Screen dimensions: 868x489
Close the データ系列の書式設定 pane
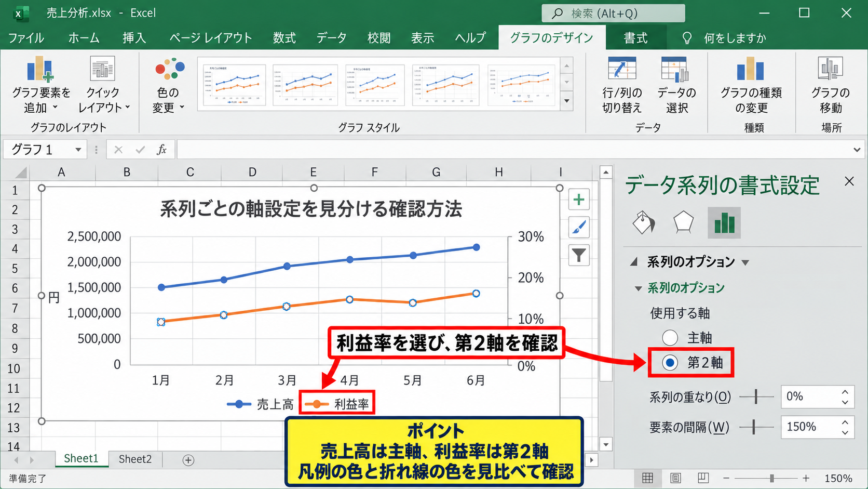(x=849, y=181)
